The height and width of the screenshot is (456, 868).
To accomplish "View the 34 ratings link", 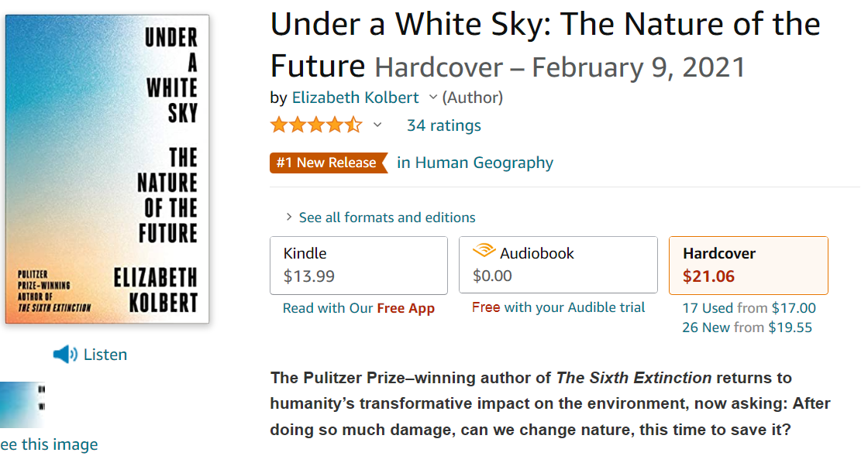I will coord(443,125).
